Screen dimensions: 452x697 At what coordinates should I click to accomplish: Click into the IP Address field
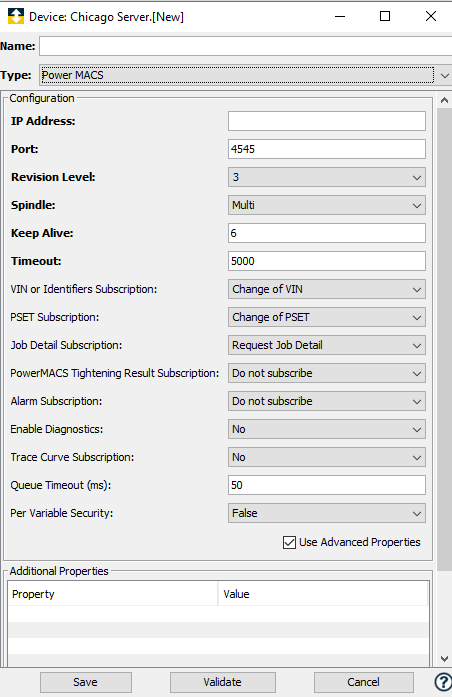tap(327, 121)
